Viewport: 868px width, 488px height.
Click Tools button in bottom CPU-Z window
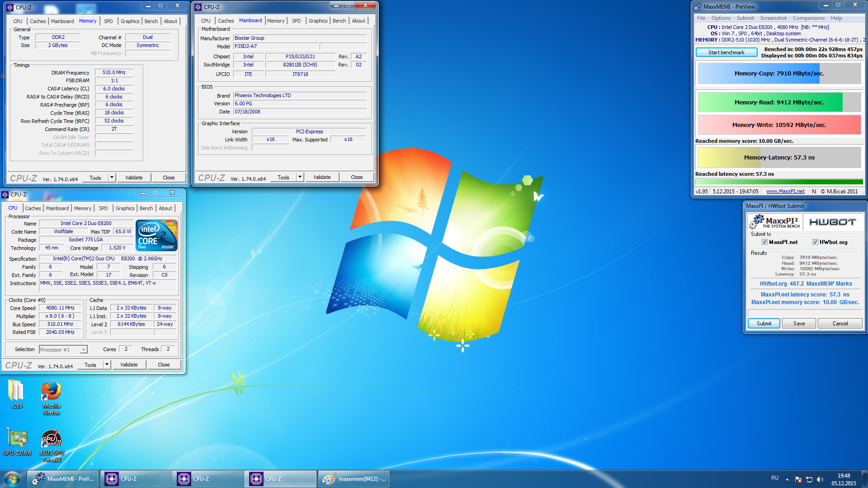coord(90,365)
